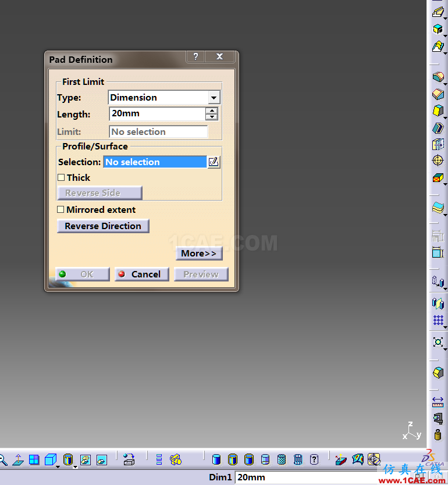Select the Edge Fillet tool
The image size is (448, 485).
[438, 76]
